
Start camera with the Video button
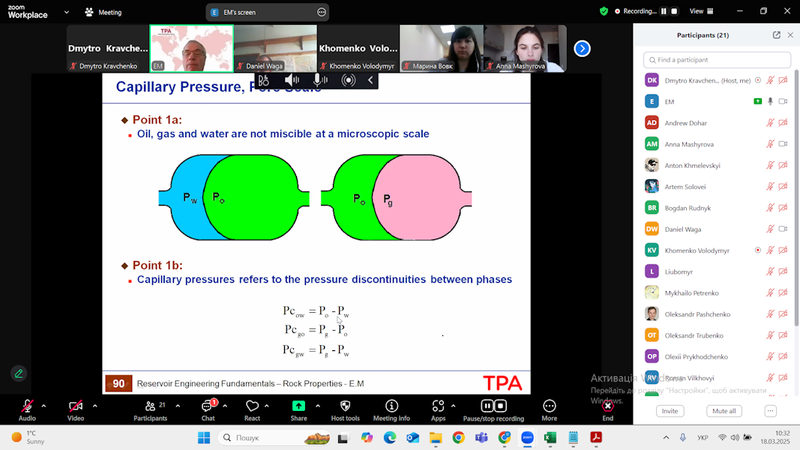click(x=76, y=410)
